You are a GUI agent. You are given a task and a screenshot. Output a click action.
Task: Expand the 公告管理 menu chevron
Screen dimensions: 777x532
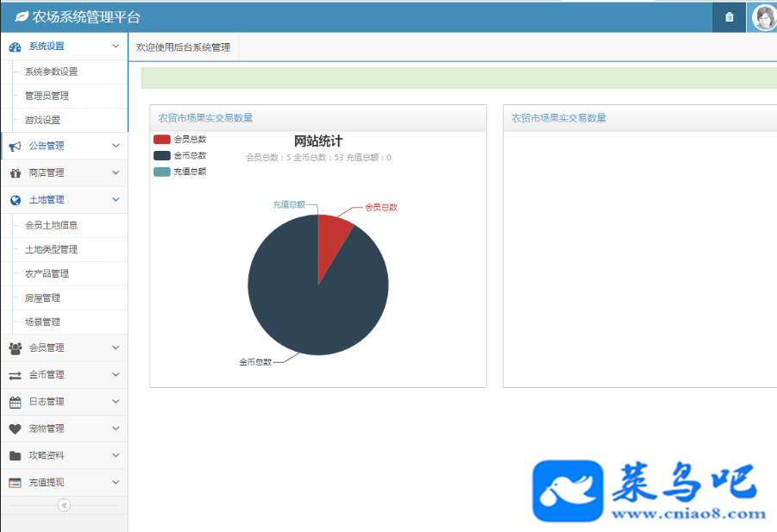tap(116, 146)
